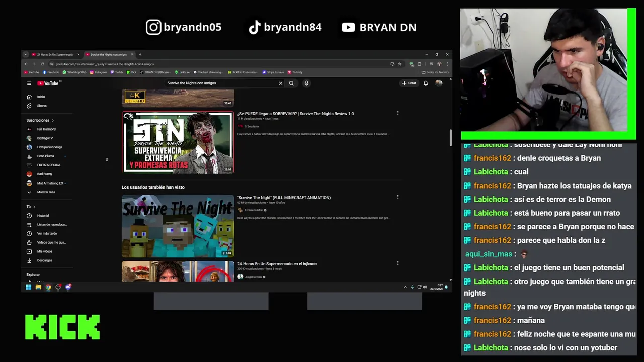The width and height of the screenshot is (644, 362).
Task: Open the FUERZA REGIDA subscription
Action: coord(44,165)
